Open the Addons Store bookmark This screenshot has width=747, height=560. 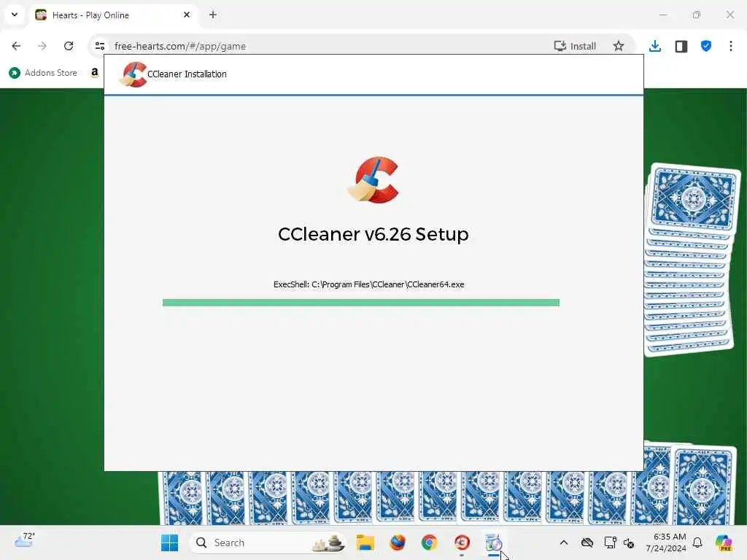[43, 73]
